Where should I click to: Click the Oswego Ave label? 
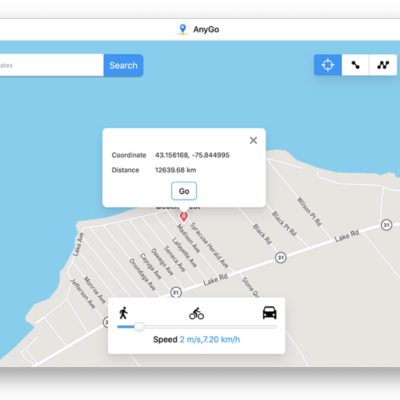click(x=162, y=262)
